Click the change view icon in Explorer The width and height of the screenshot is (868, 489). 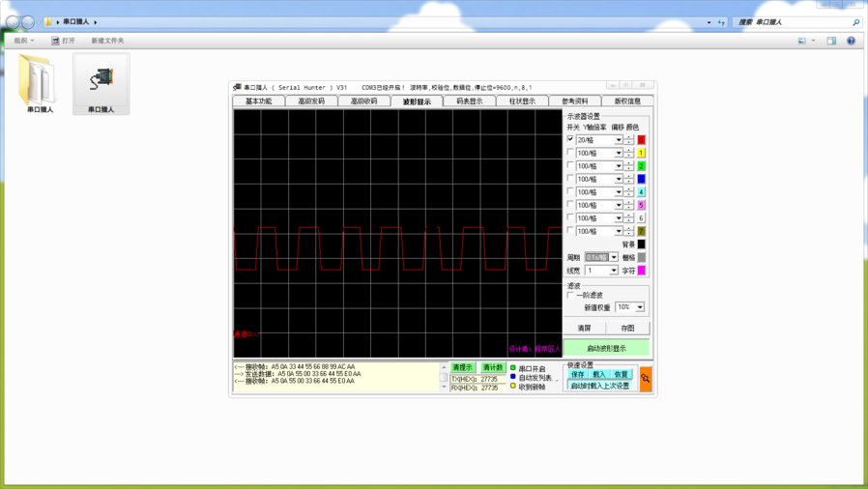(x=801, y=41)
